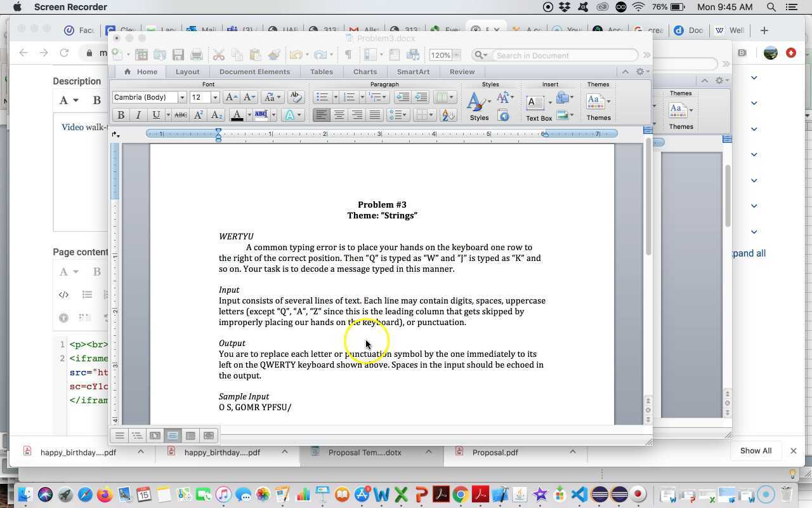Click the Increase Indent icon
Screen dimensions: 812x508
421,97
